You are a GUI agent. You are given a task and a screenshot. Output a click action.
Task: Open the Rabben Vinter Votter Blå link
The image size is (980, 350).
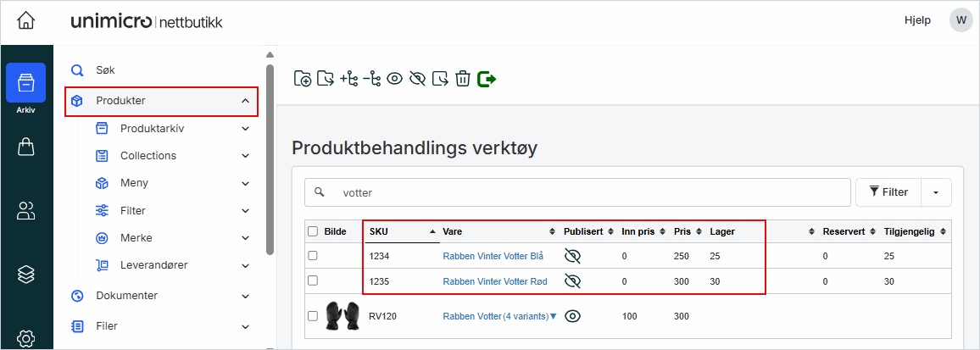click(x=493, y=256)
